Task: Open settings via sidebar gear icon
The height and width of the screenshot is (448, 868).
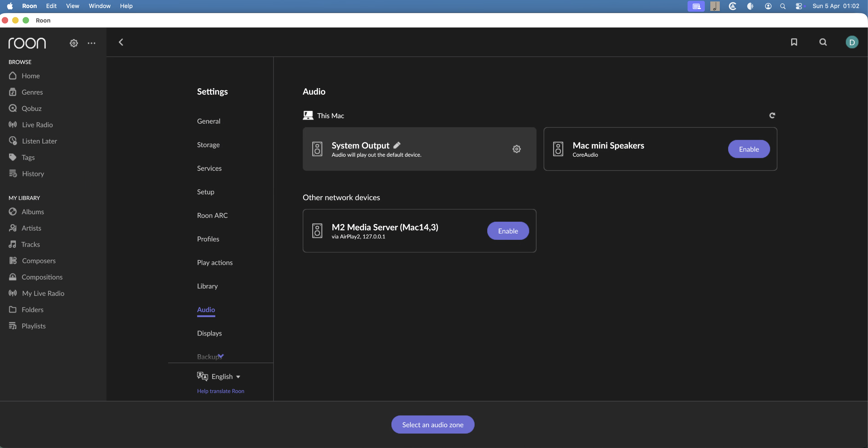Action: [x=73, y=43]
